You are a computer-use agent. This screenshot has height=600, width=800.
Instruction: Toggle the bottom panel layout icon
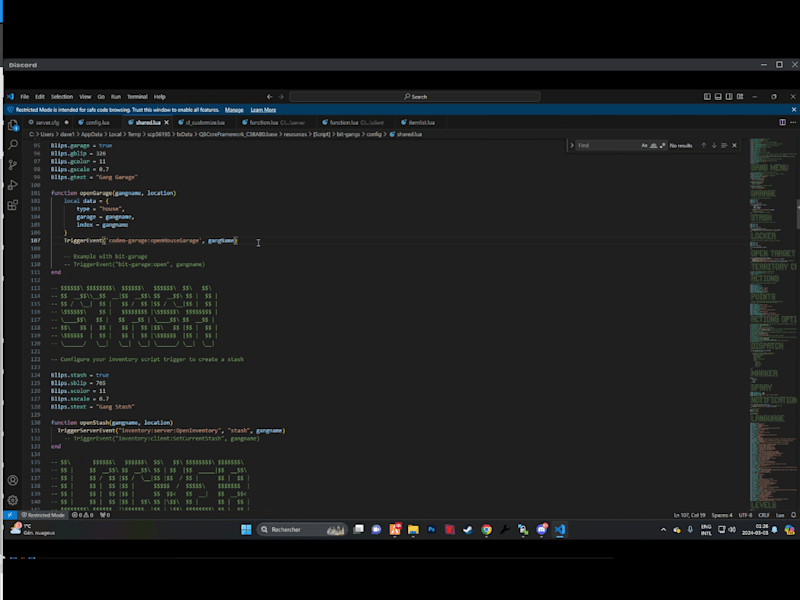(718, 96)
